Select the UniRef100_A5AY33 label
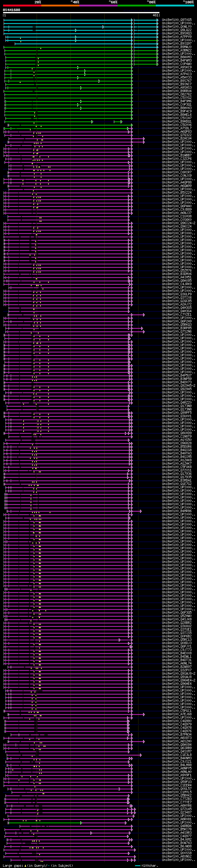 (x=177, y=78)
